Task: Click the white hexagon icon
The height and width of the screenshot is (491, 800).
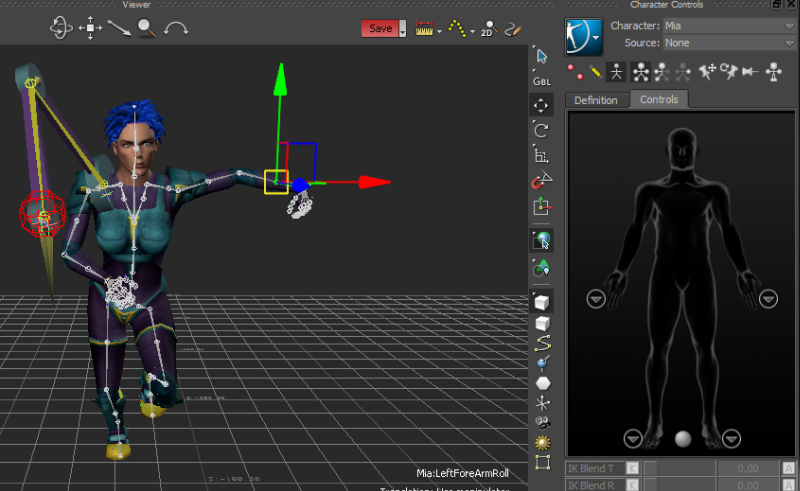Action: pos(543,383)
